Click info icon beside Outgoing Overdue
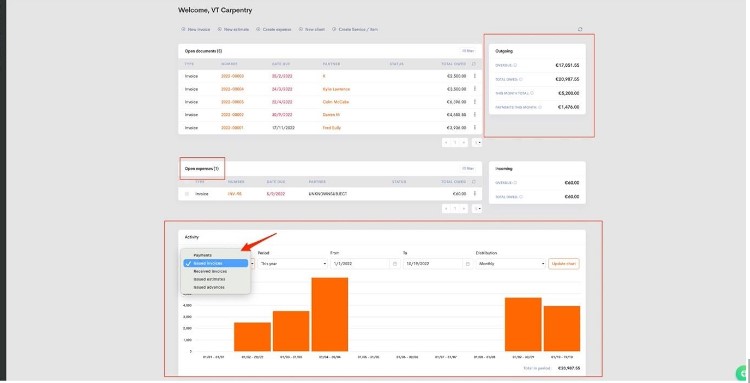This screenshot has height=383, width=750. [x=515, y=65]
